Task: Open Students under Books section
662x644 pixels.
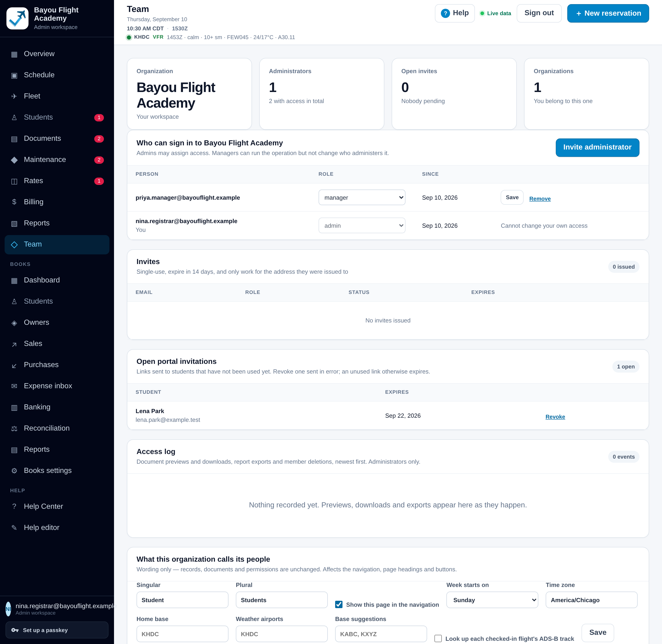Action: (57, 301)
